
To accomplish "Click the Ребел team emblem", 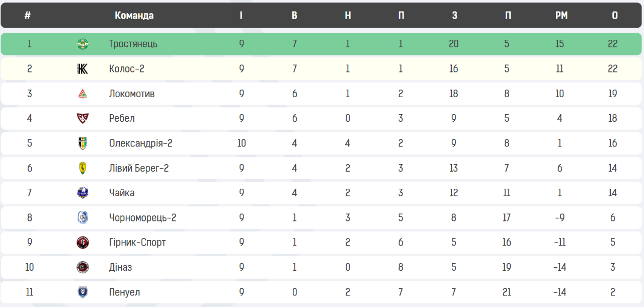I will [x=83, y=118].
